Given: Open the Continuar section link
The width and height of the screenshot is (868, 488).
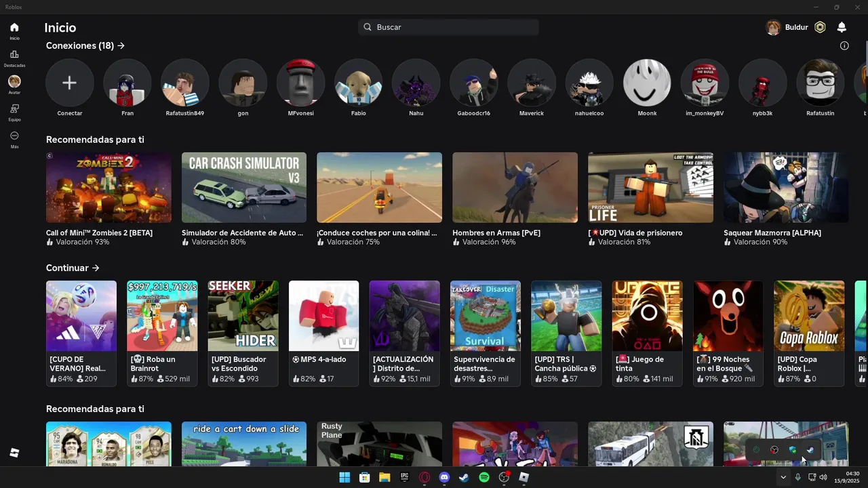Looking at the screenshot, I should point(73,268).
